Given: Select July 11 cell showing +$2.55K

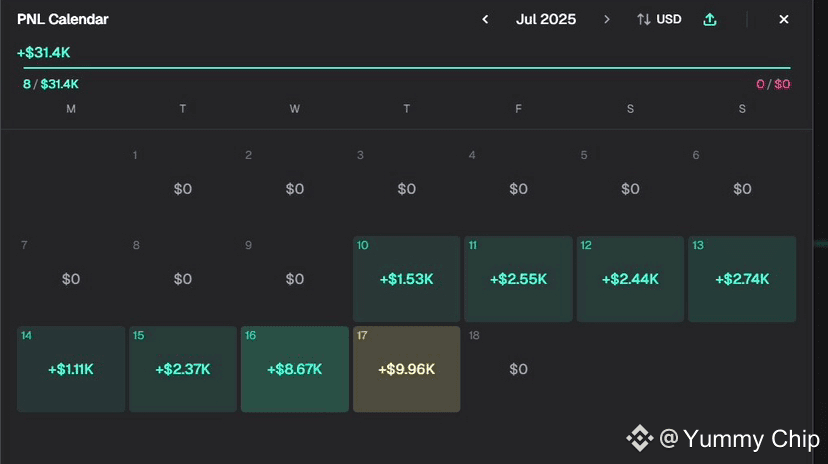Looking at the screenshot, I should coord(518,279).
